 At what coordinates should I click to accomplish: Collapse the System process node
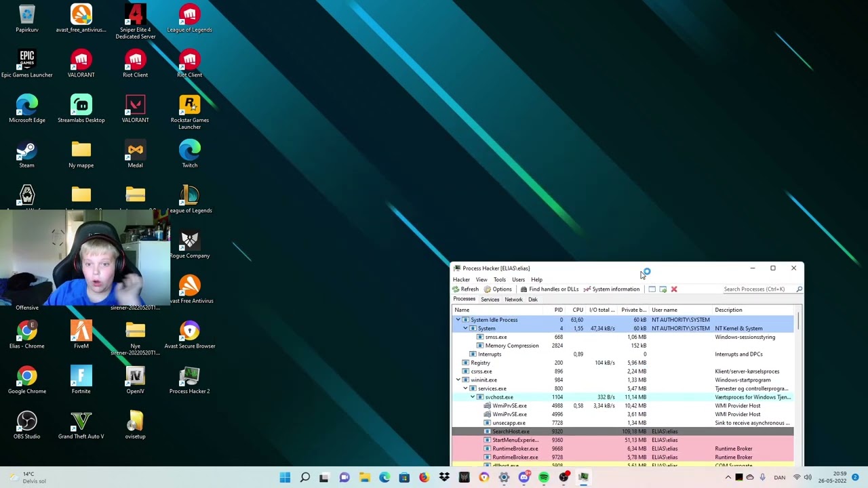point(465,329)
